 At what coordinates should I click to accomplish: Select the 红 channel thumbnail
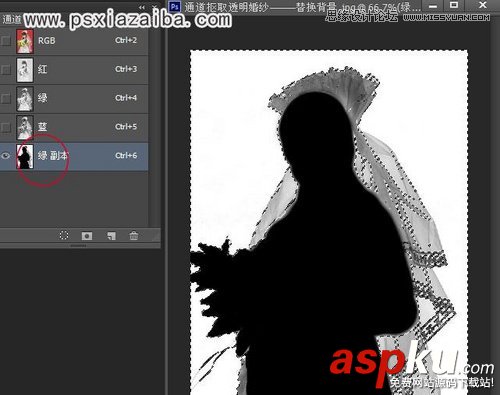click(x=25, y=70)
